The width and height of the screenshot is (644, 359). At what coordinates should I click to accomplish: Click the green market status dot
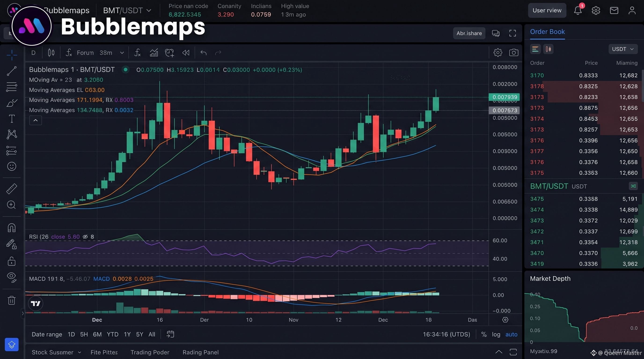(125, 69)
